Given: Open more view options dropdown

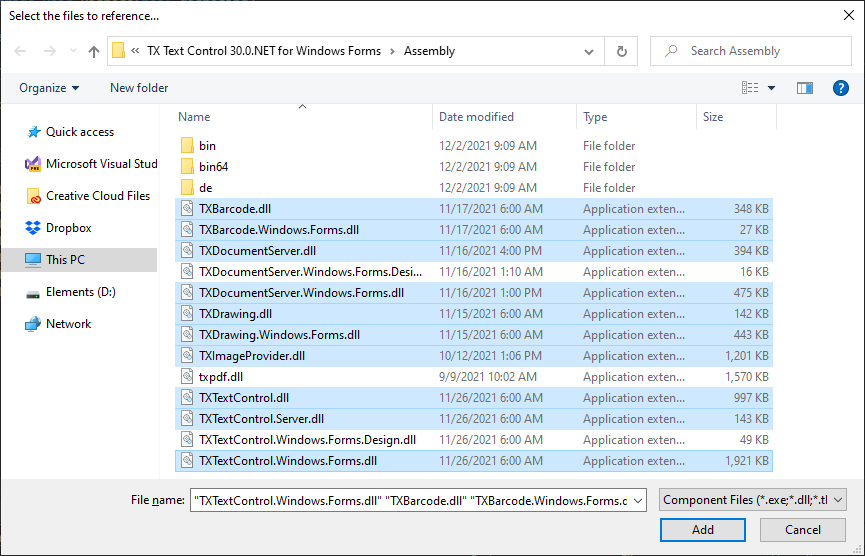Looking at the screenshot, I should 771,88.
